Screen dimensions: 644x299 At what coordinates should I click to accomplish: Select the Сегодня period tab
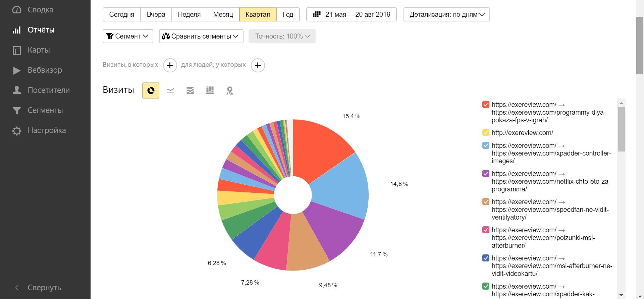(122, 14)
